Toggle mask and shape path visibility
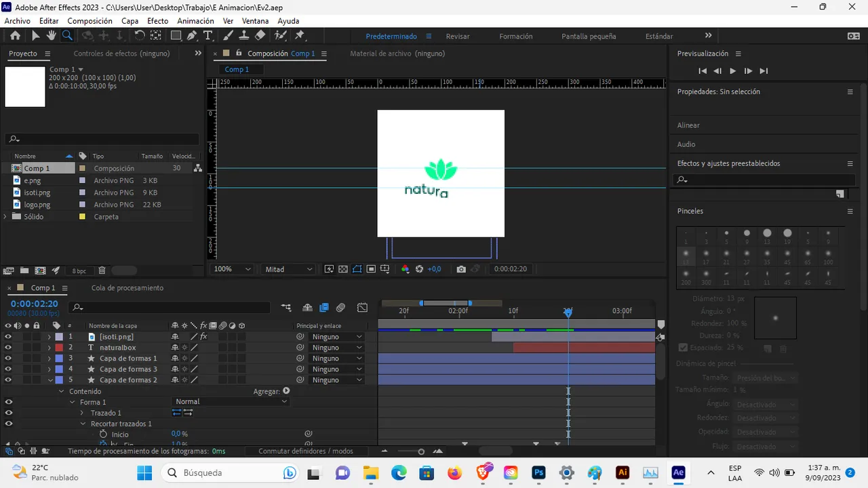The width and height of the screenshot is (868, 488). pos(357,269)
